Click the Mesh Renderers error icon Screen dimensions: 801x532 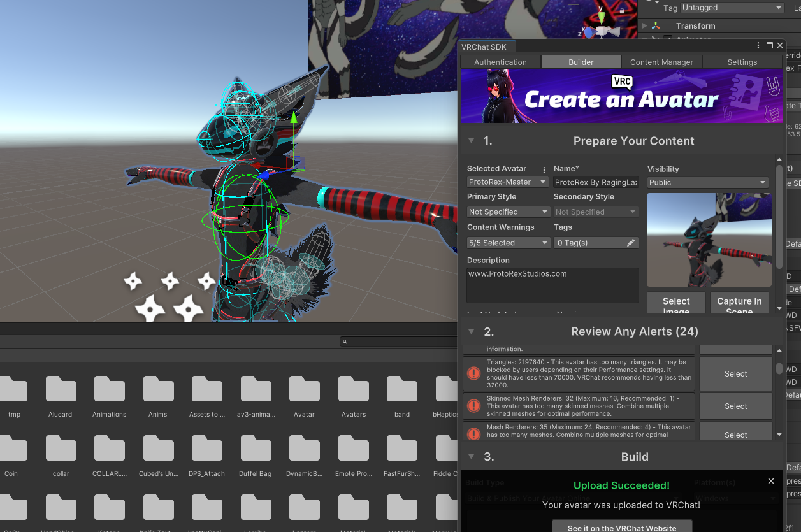(473, 433)
